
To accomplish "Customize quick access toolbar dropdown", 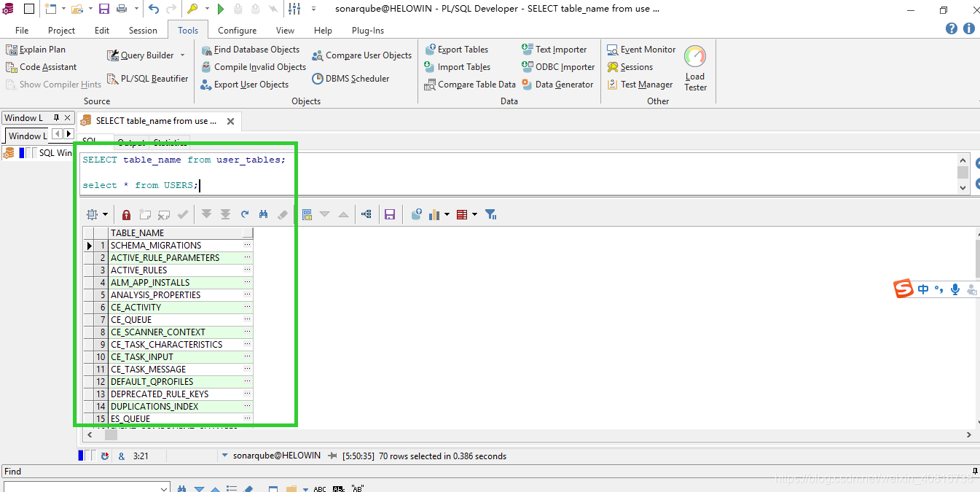I will pyautogui.click(x=313, y=9).
